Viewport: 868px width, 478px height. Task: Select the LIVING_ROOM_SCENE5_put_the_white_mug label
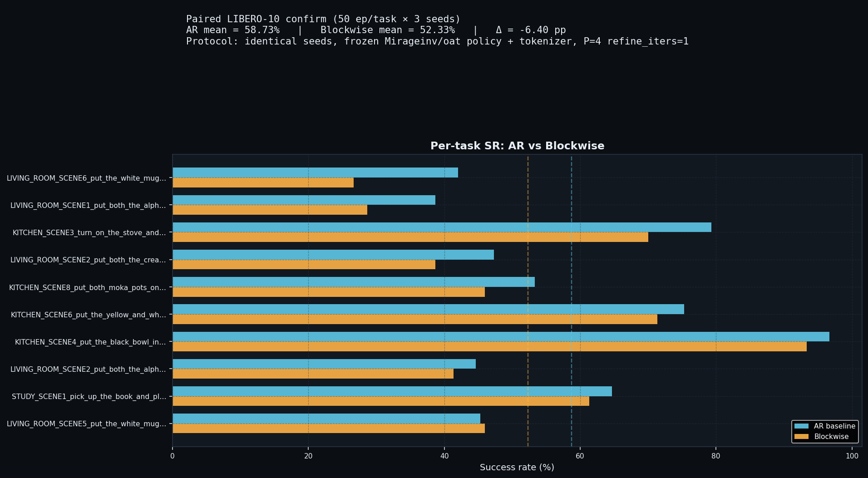pos(86,424)
